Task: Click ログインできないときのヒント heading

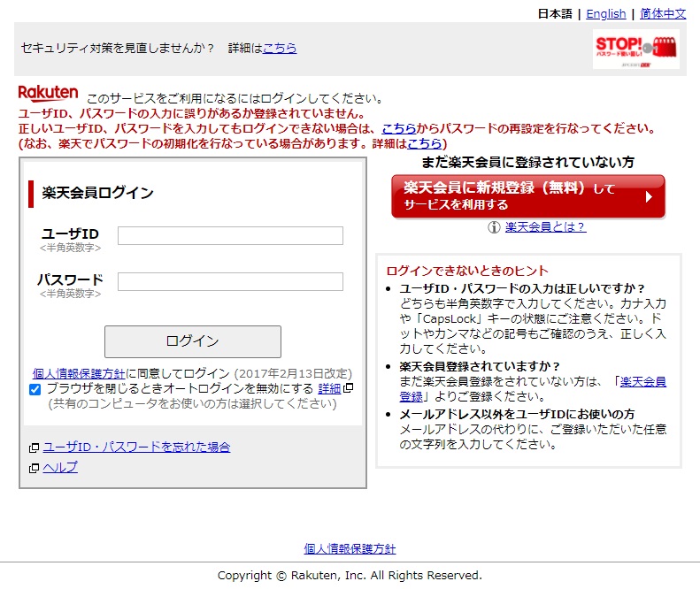Action: pyautogui.click(x=467, y=271)
